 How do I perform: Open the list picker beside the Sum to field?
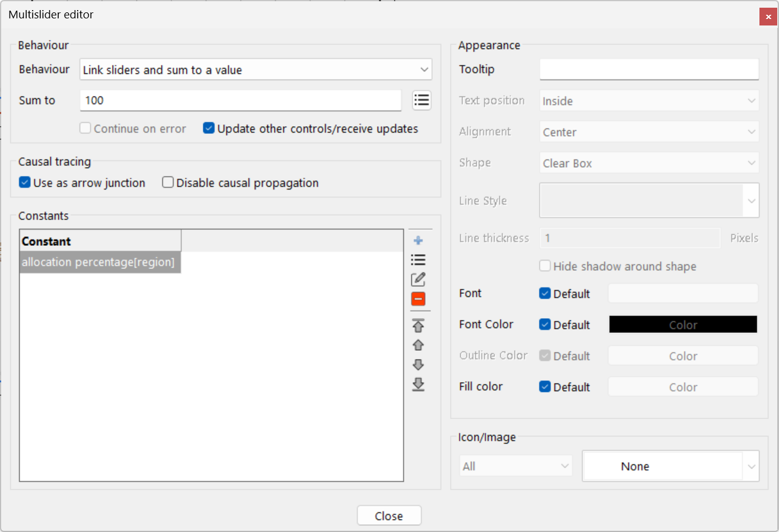pos(422,100)
